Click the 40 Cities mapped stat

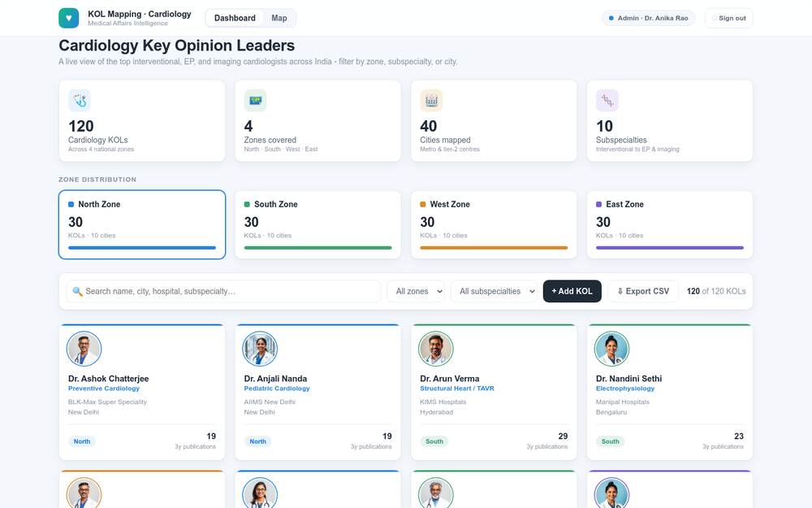(x=494, y=121)
